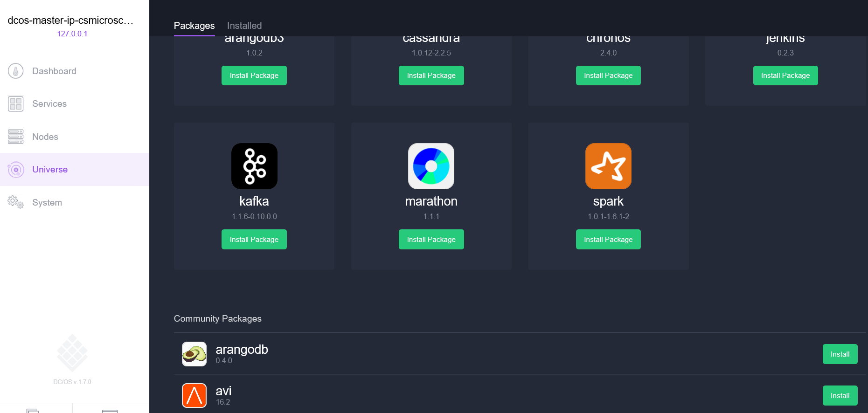Select Universe in the sidebar
This screenshot has width=868, height=413.
pyautogui.click(x=75, y=170)
